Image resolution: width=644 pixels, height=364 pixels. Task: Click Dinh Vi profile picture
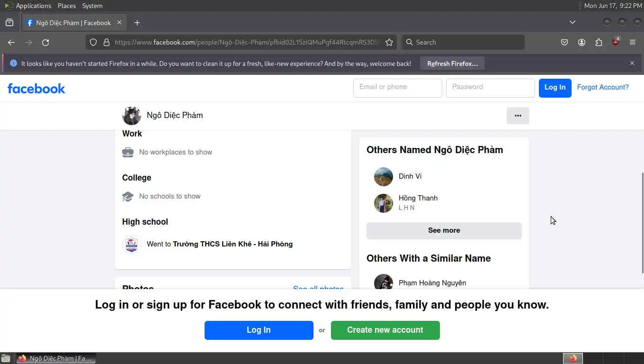pos(384,177)
